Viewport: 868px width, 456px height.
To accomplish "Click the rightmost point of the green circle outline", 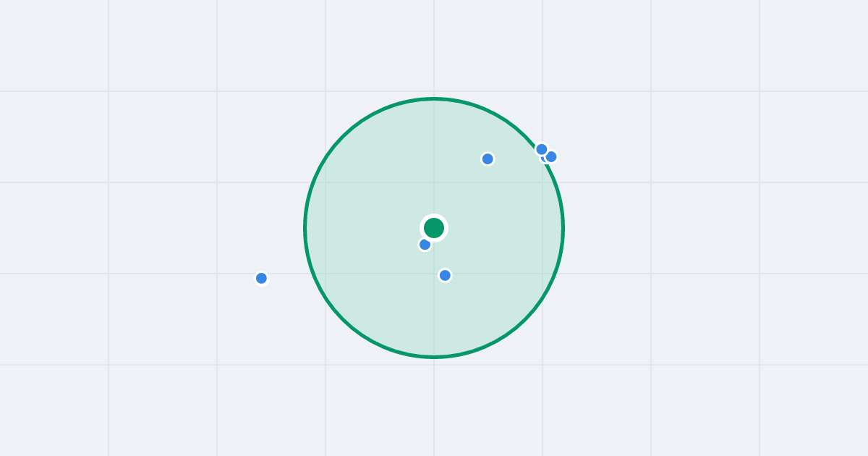I will (x=563, y=228).
